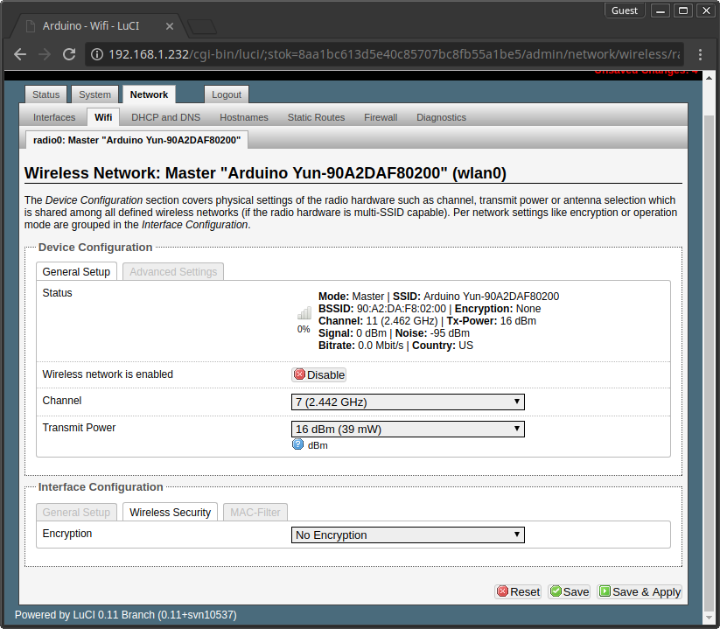
Task: Switch to the MAC-Filter tab
Action: click(x=255, y=512)
